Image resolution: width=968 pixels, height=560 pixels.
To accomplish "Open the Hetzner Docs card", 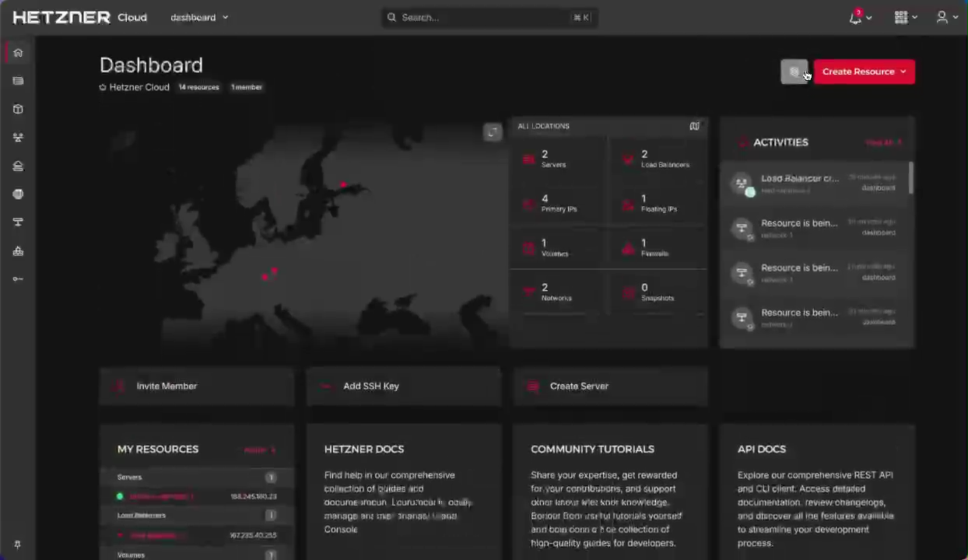I will [404, 492].
